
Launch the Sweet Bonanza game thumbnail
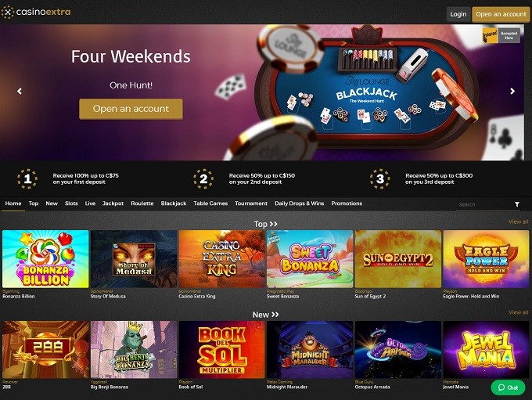point(310,259)
